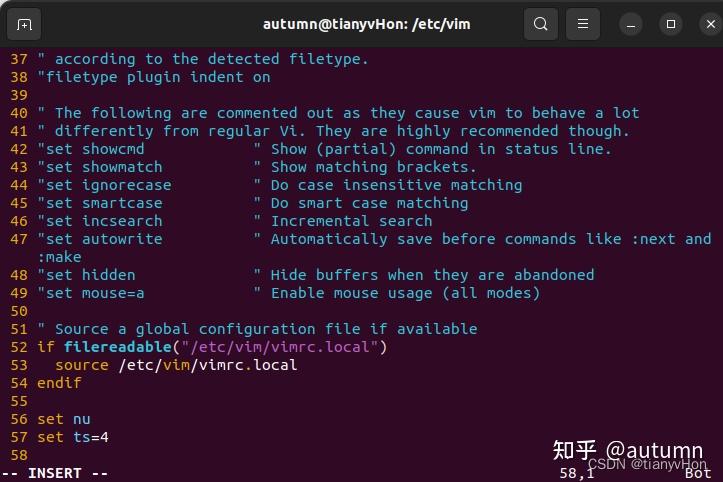
Task: Click '"set mouse=a' on line 49
Action: tap(91, 293)
